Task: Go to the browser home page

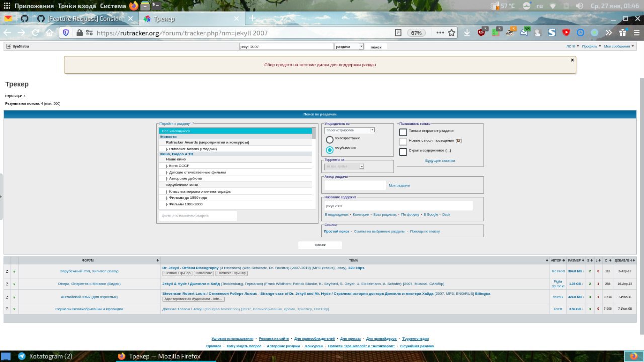Action: 49,33
